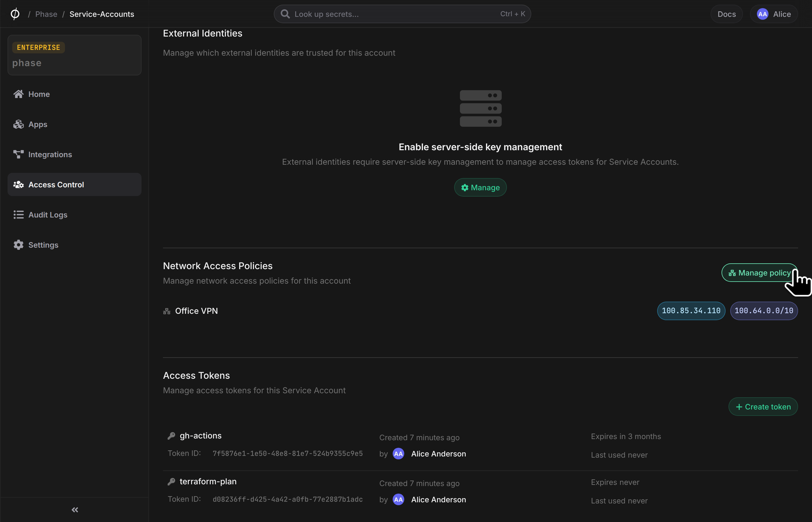The height and width of the screenshot is (522, 812).
Task: Open the Home page from the sidebar
Action: pyautogui.click(x=74, y=94)
